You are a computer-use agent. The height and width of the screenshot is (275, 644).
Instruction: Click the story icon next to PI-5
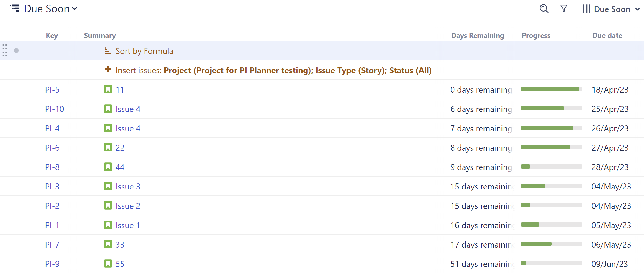(108, 89)
